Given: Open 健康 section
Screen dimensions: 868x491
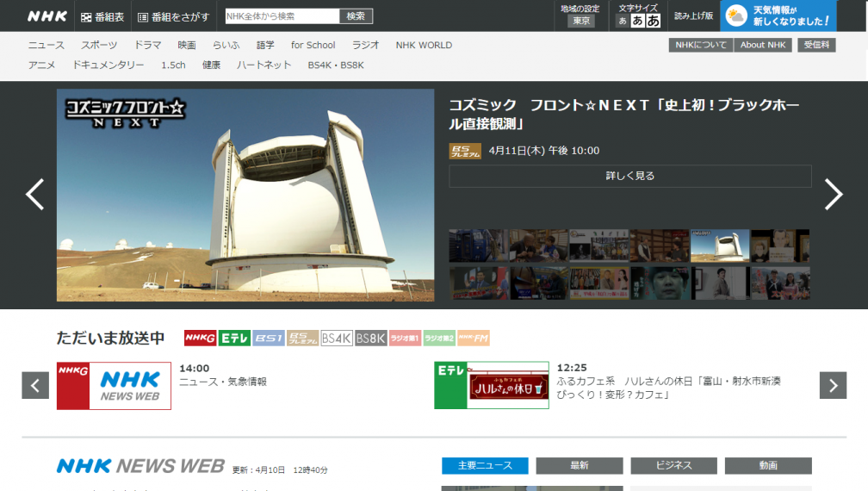Looking at the screenshot, I should [212, 65].
